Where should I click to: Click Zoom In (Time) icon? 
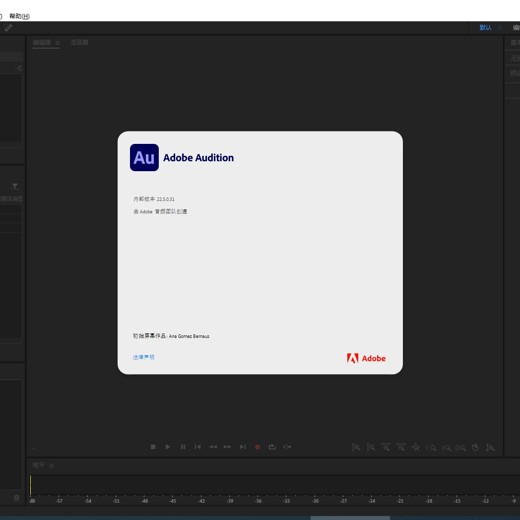pyautogui.click(x=386, y=447)
